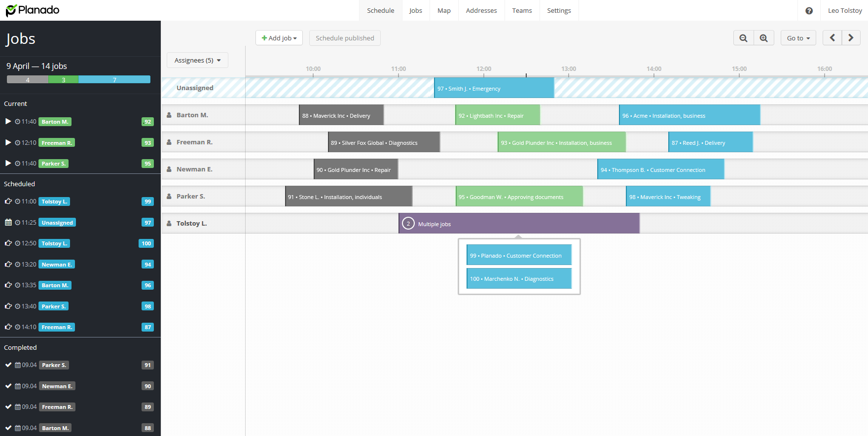Screen dimensions: 868x436
Task: Click checkmark icon of completed job 91
Action: click(8, 365)
